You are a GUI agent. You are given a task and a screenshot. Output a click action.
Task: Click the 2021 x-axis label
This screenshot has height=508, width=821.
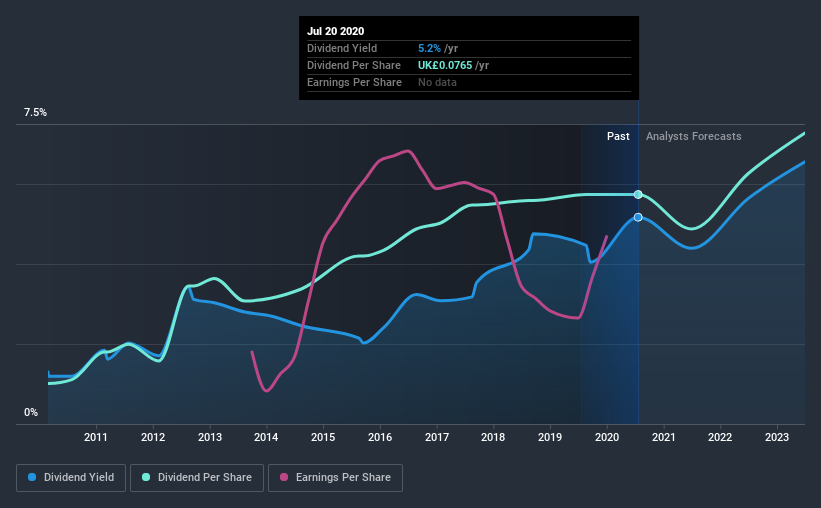pyautogui.click(x=663, y=437)
